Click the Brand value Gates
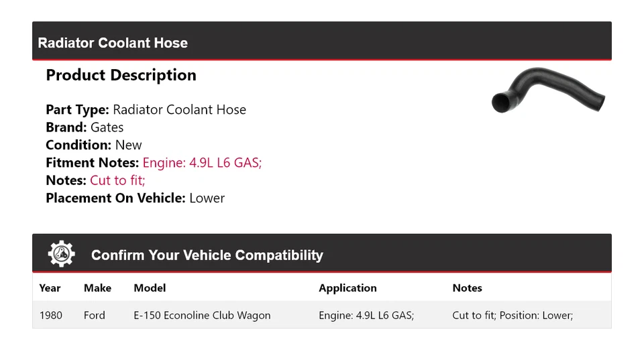This screenshot has width=644, height=350. [x=107, y=127]
